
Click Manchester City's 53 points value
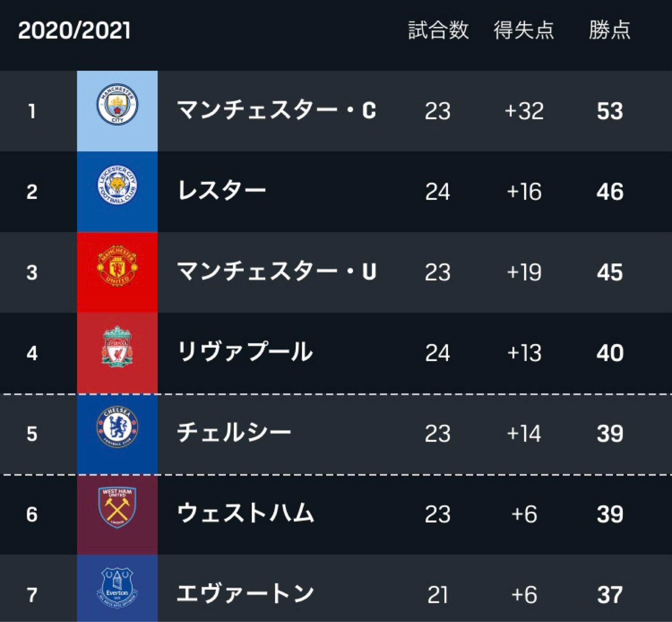tap(610, 111)
